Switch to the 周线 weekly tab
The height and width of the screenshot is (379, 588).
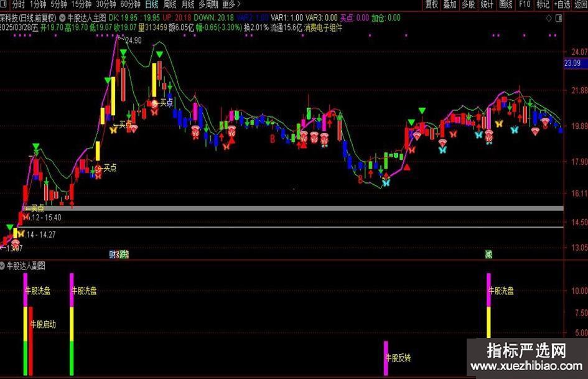pos(170,4)
